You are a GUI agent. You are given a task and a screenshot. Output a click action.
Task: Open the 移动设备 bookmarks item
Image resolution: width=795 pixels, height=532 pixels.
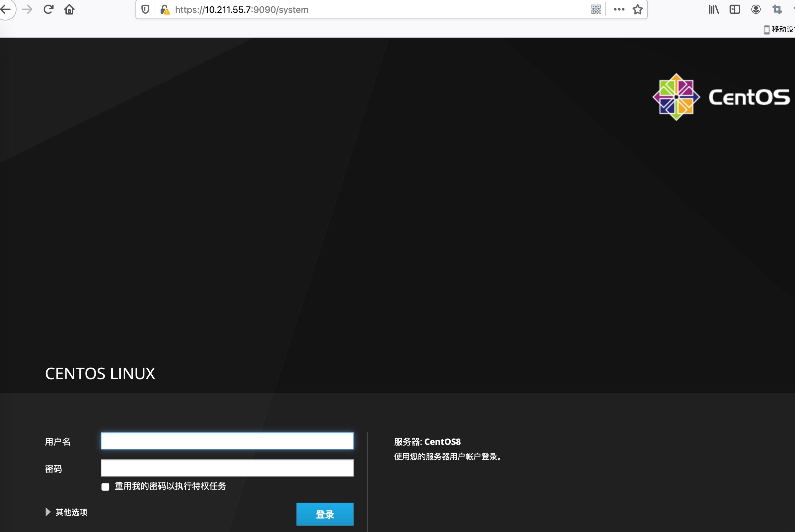pyautogui.click(x=780, y=29)
